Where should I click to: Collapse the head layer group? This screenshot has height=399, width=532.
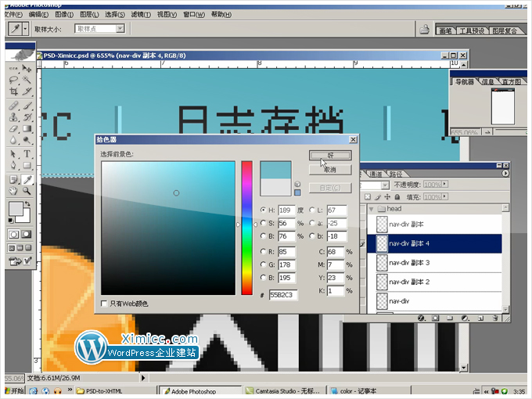[371, 209]
